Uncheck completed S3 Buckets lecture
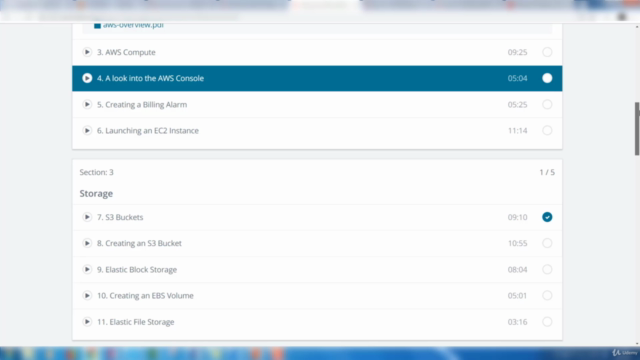 (547, 217)
